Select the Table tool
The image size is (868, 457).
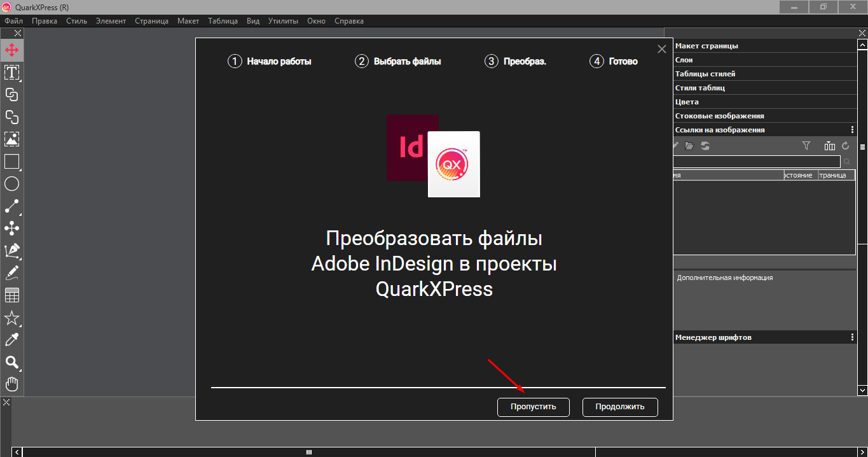(x=11, y=295)
